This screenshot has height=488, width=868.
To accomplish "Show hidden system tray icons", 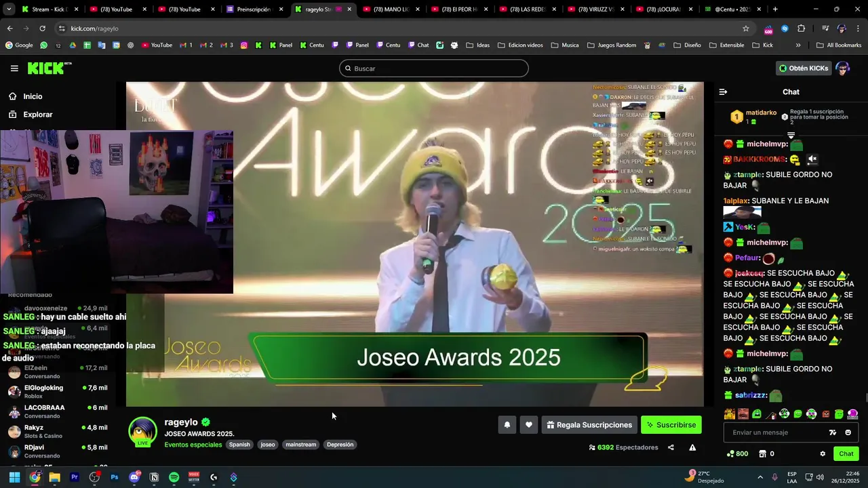I will pos(760,477).
